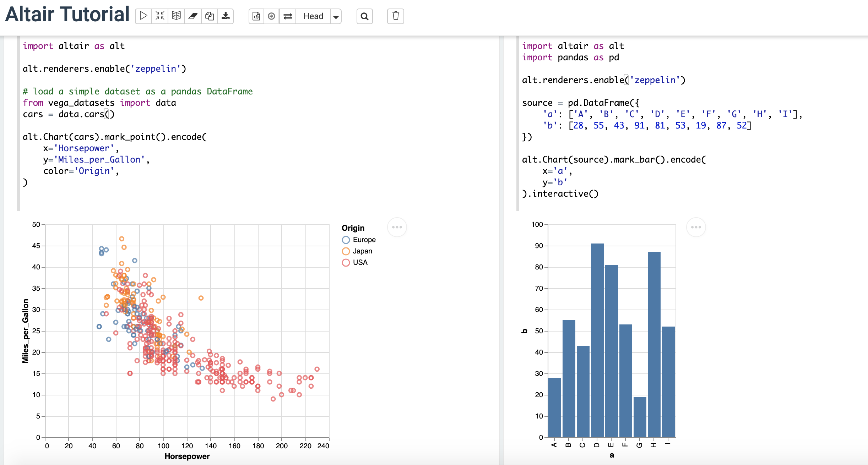This screenshot has height=465, width=868.
Task: Expand the revision dropdown caret beside Head
Action: [x=336, y=16]
